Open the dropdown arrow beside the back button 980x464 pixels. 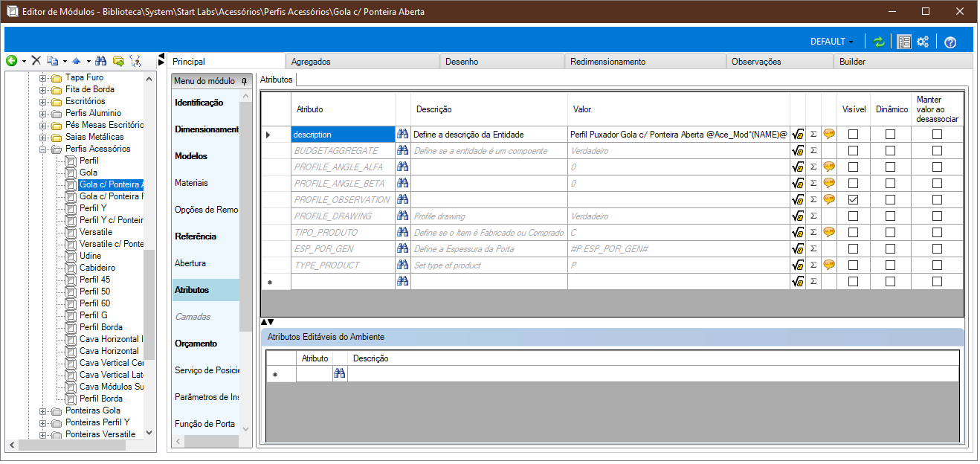[24, 62]
